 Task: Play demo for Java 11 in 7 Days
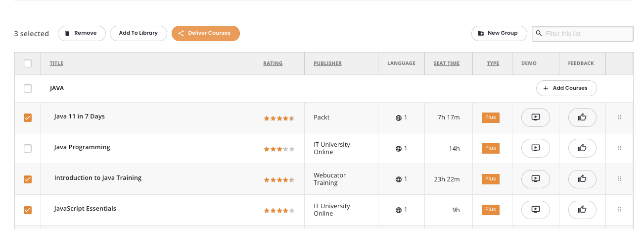pos(535,117)
